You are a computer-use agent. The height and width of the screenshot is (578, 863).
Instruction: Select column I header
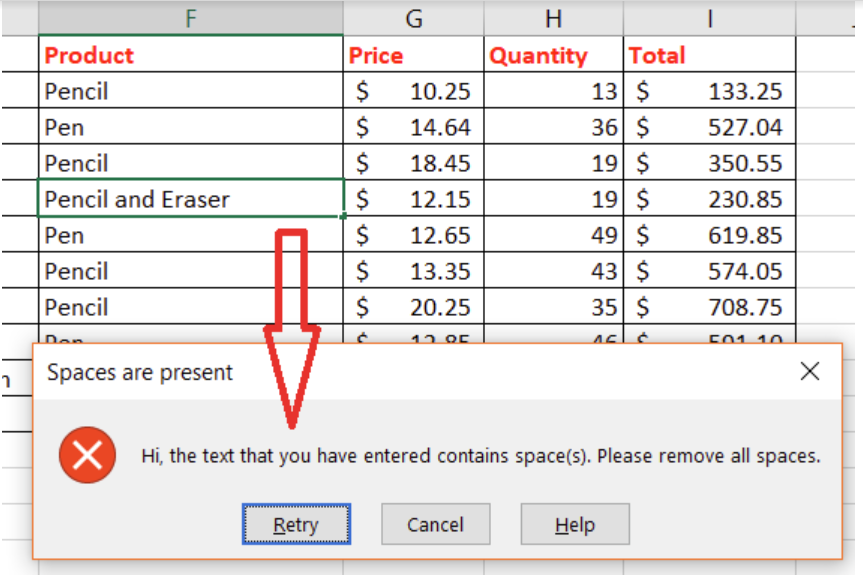(x=709, y=17)
